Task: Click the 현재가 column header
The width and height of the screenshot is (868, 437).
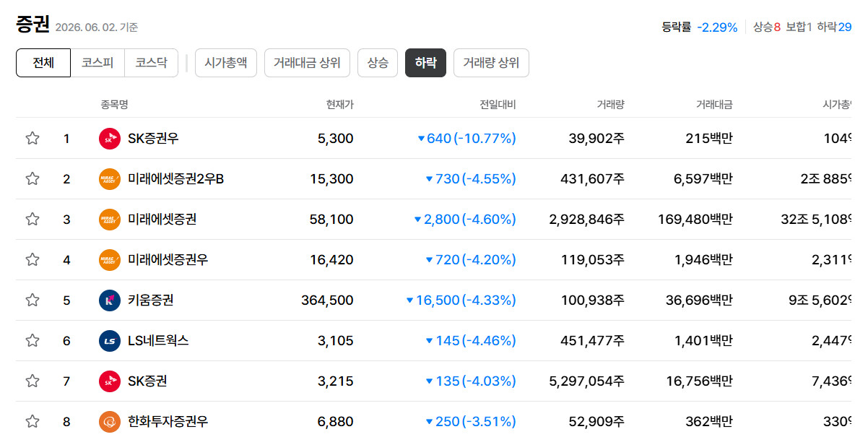Action: point(340,105)
